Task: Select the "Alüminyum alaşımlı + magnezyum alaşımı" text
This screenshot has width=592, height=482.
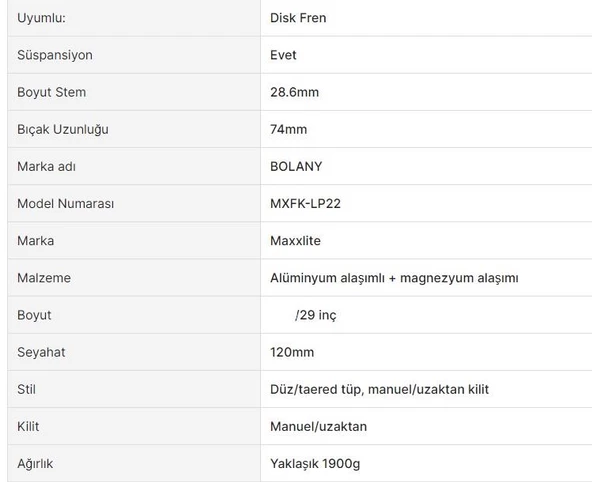Action: pyautogui.click(x=394, y=278)
